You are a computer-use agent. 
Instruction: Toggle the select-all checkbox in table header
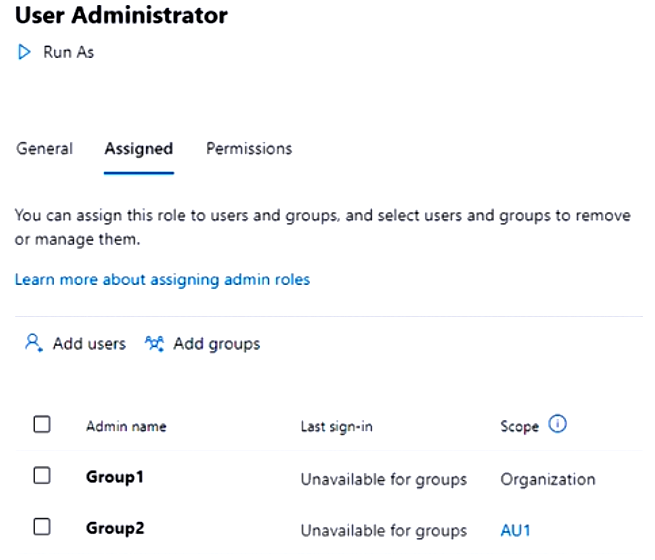click(x=42, y=425)
